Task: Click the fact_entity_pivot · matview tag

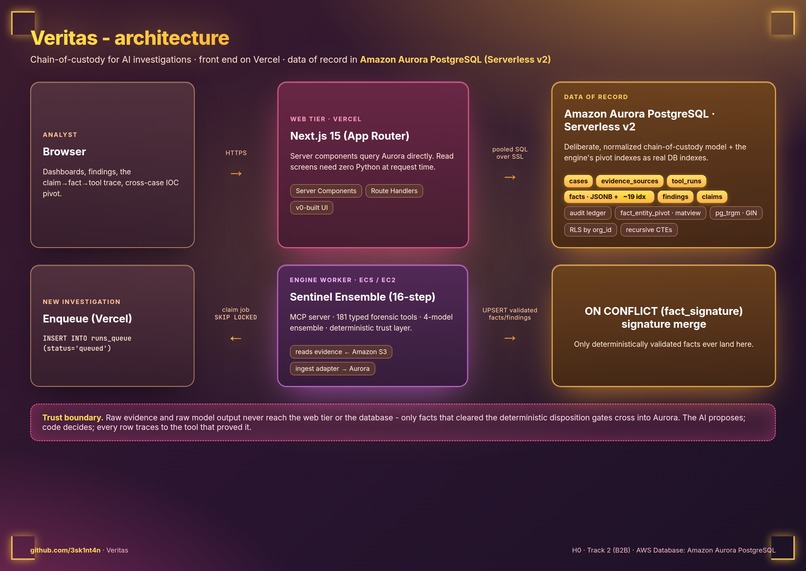Action: pos(660,213)
